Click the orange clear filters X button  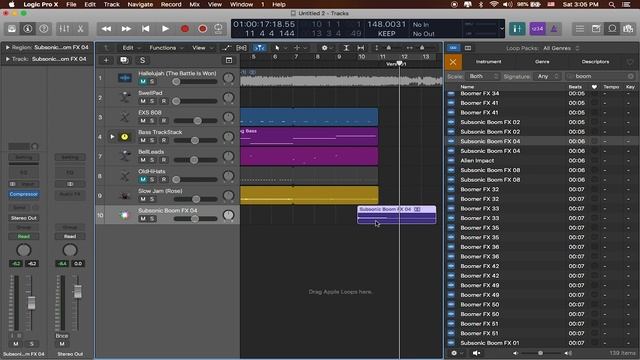[x=453, y=62]
